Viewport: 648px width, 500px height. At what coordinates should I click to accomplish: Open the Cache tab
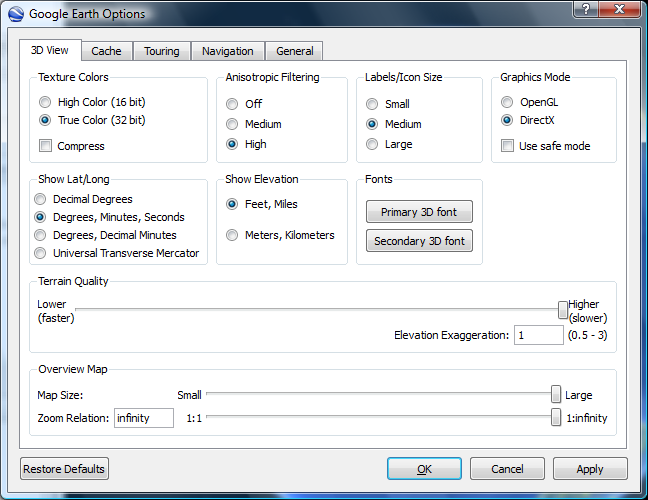click(x=107, y=51)
